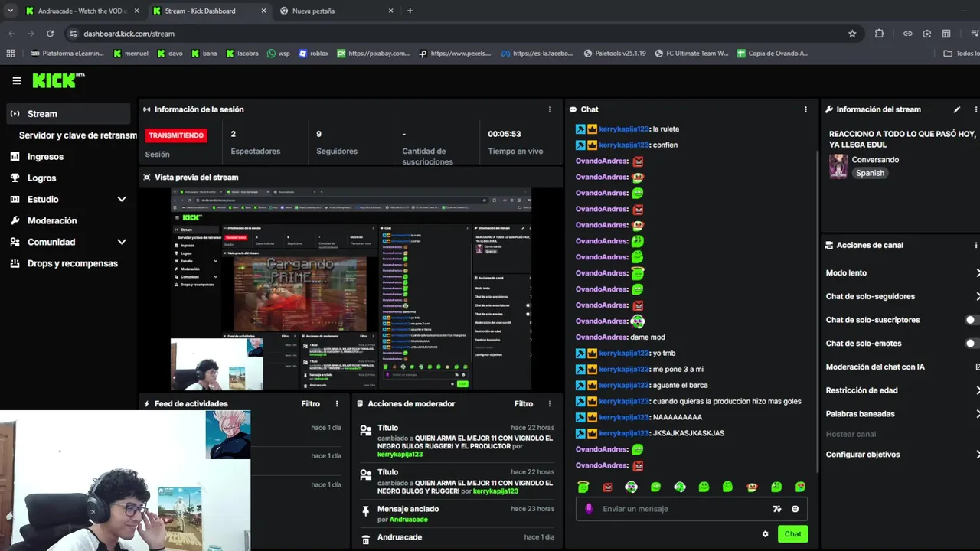Open the Kick hamburger menu
Screen dimensions: 980x551
pyautogui.click(x=17, y=80)
